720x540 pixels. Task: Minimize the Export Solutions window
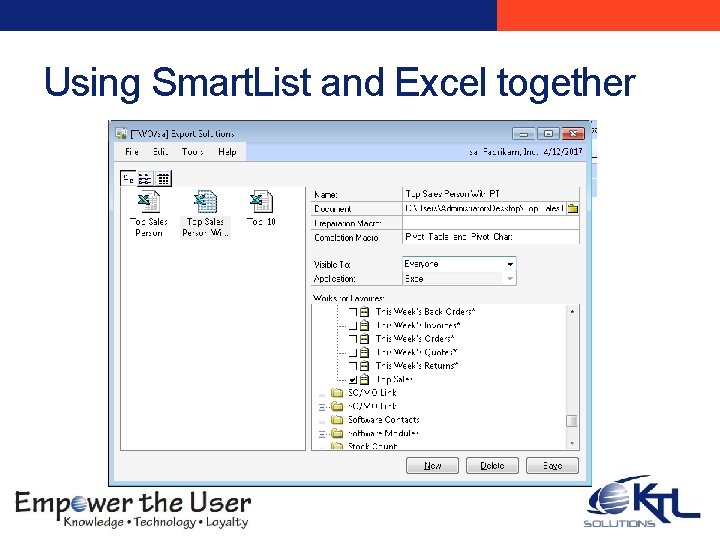(523, 134)
